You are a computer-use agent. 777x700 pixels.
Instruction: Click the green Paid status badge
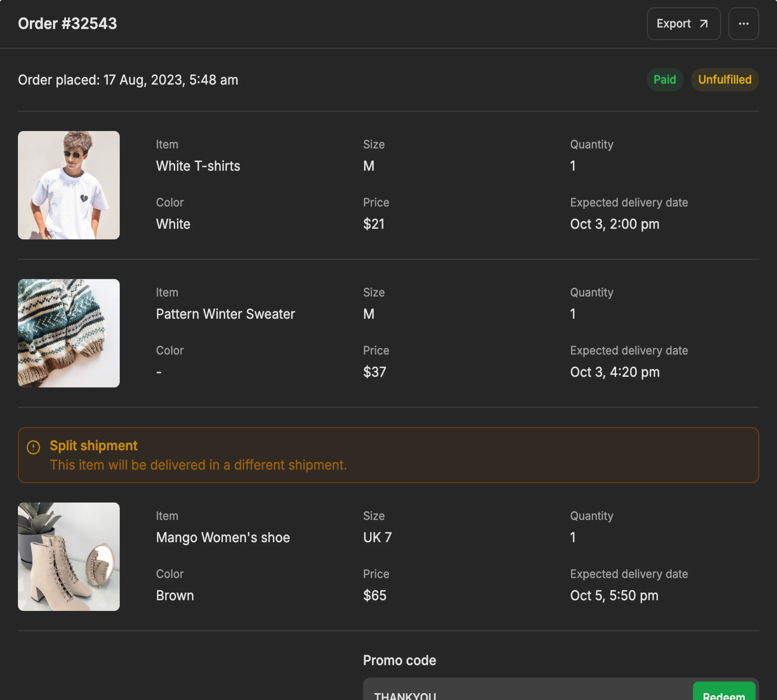pyautogui.click(x=664, y=80)
